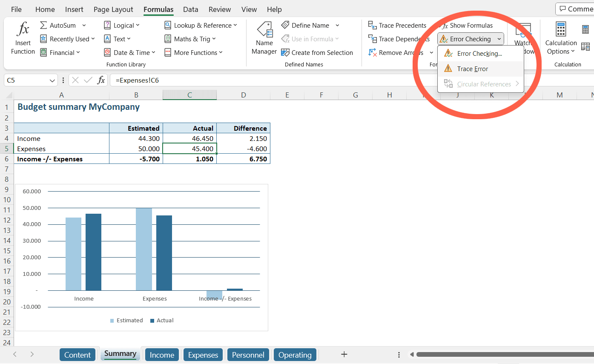
Task: Switch to the Personnel sheet tab
Action: pyautogui.click(x=248, y=355)
